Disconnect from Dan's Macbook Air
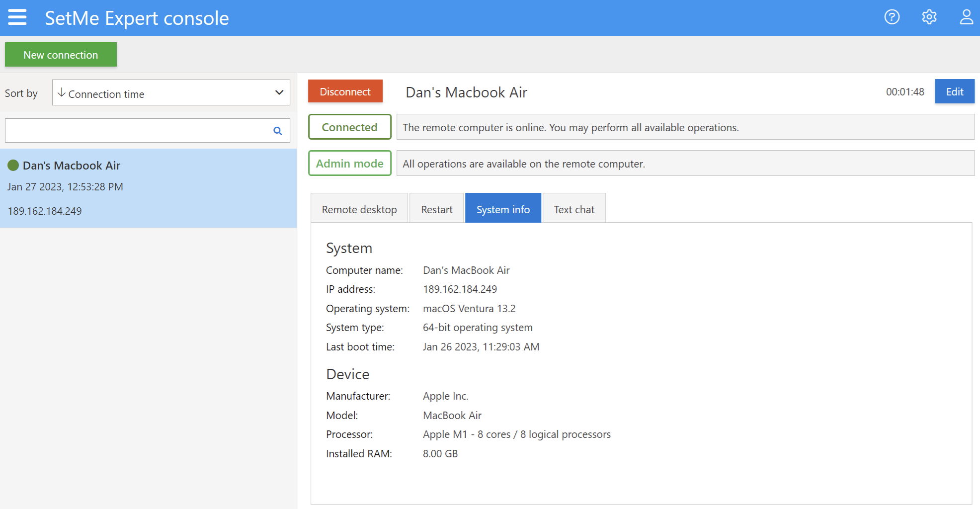The image size is (980, 509). (x=345, y=91)
